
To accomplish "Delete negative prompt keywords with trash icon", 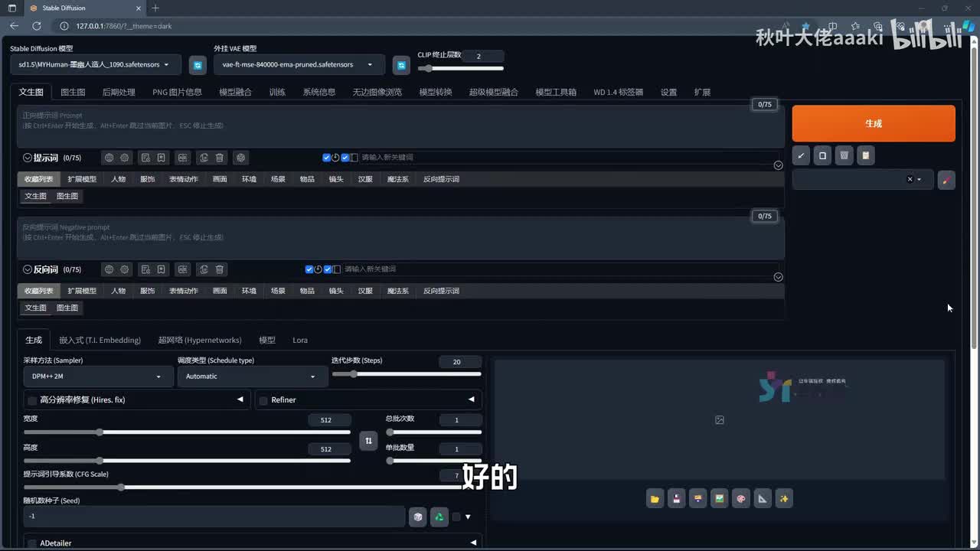I will [220, 269].
